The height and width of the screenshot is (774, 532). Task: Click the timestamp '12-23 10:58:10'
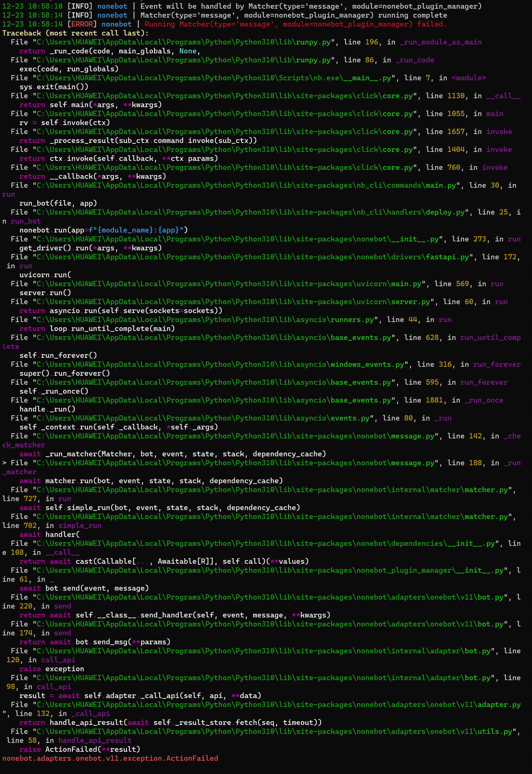tap(32, 6)
